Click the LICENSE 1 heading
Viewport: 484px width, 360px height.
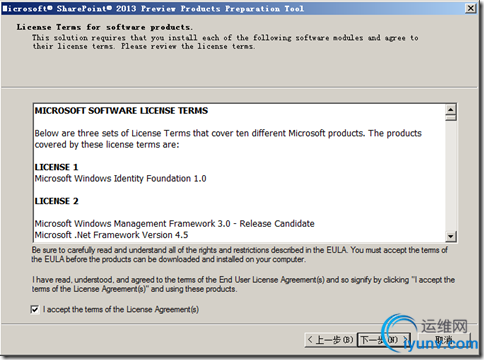tap(56, 167)
